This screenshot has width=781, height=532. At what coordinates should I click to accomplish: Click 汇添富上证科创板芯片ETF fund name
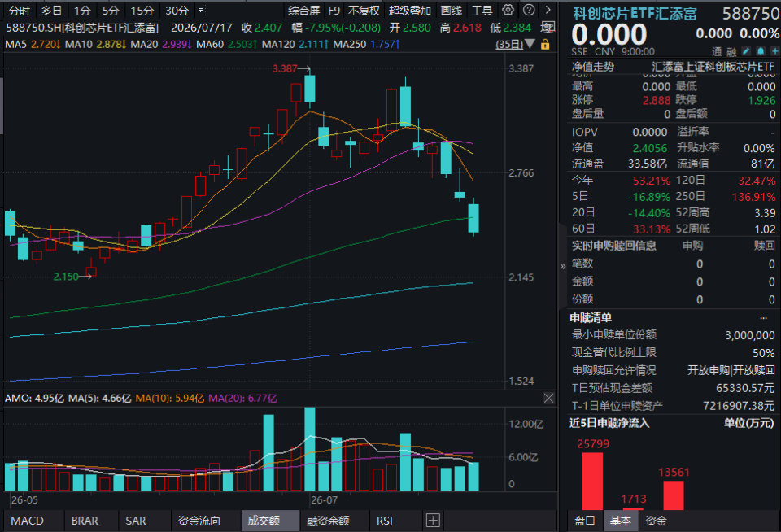click(x=713, y=67)
